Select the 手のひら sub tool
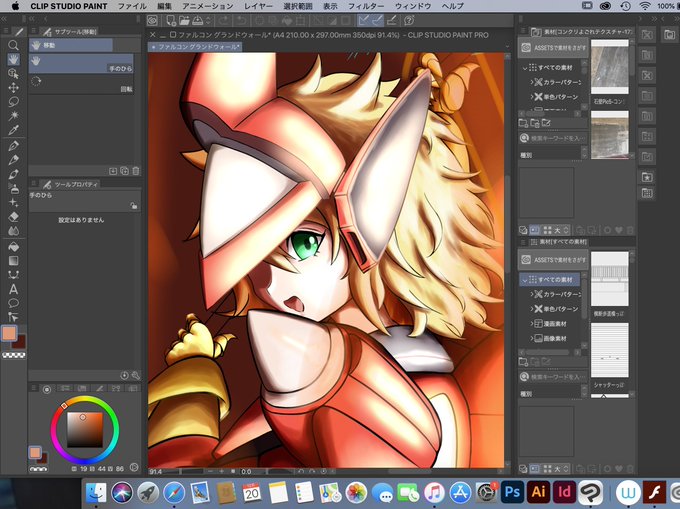Screen dimensions: 680x509 [81, 63]
